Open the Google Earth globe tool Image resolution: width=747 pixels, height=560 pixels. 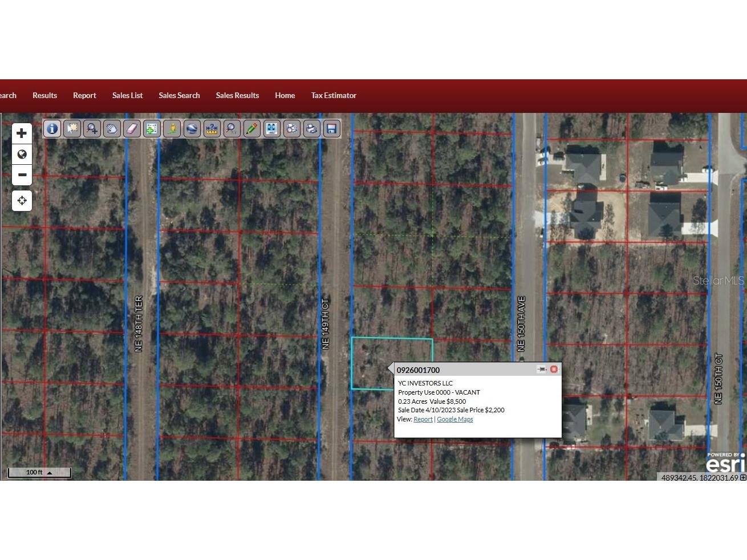[192, 128]
